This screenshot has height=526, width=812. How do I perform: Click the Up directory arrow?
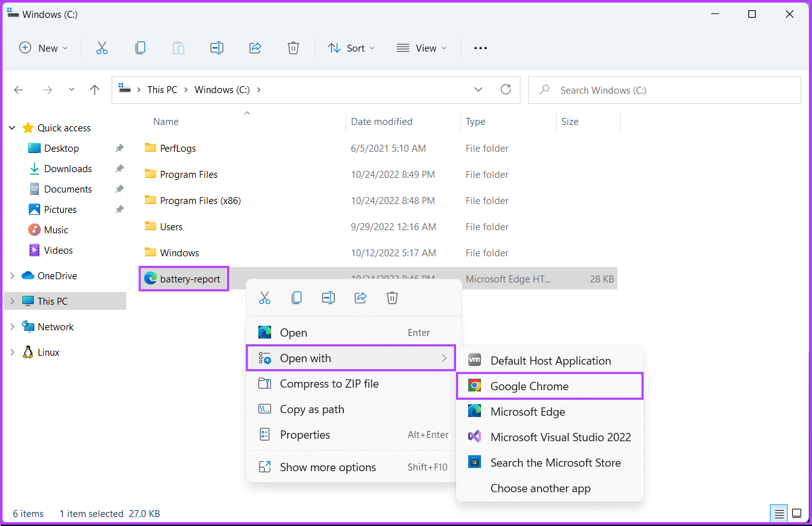pyautogui.click(x=94, y=90)
